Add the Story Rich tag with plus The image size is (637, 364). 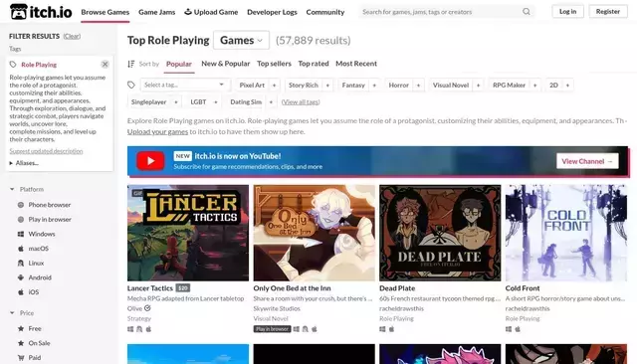click(x=327, y=86)
